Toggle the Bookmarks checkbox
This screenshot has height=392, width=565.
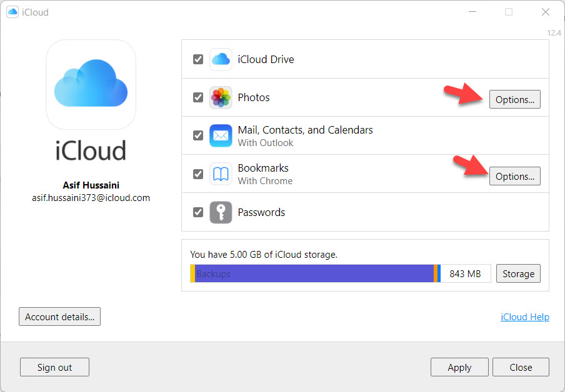click(x=198, y=174)
